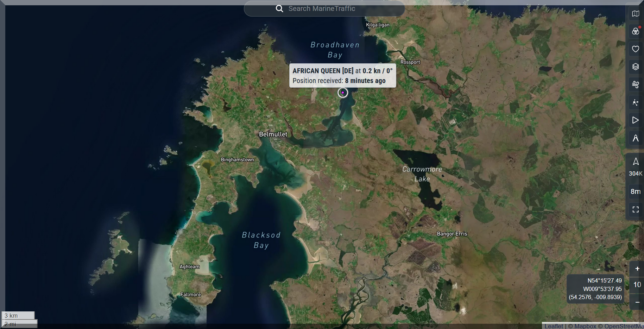Select the distance measuring compass tool

pos(635,138)
